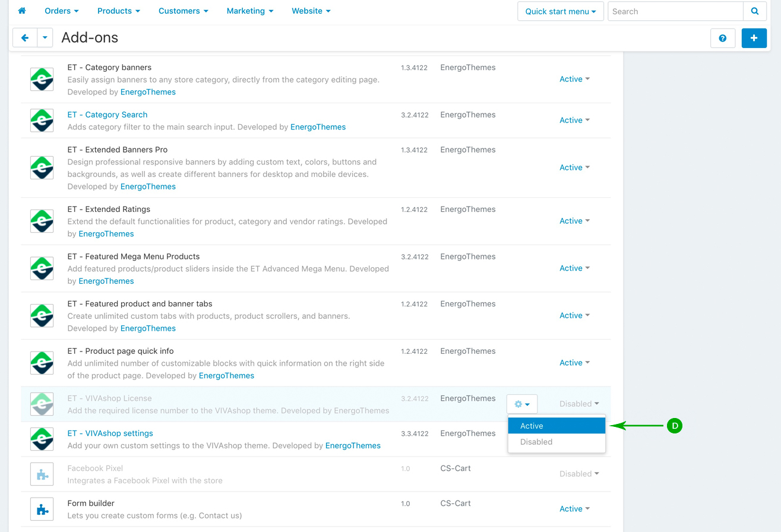The width and height of the screenshot is (781, 532).
Task: Click EnergoThemes link under Featured product and banner tabs
Action: point(148,328)
